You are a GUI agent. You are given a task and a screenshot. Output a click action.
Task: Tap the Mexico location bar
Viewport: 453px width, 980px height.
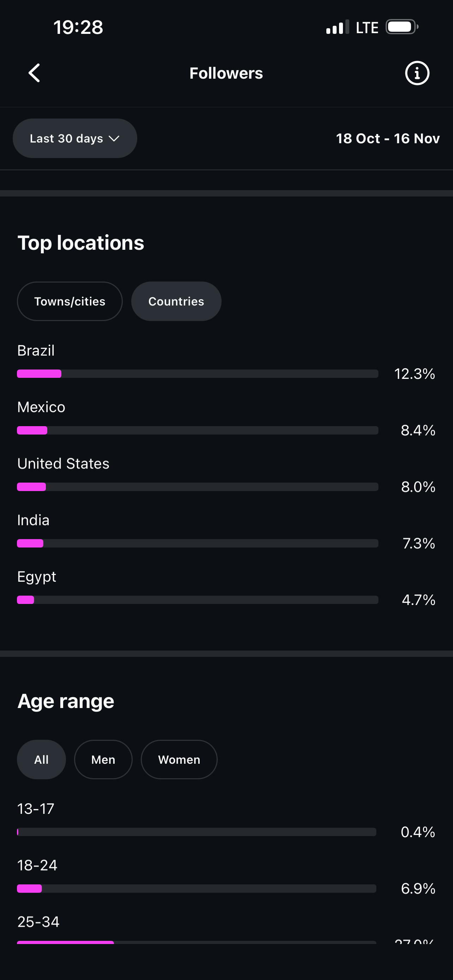[198, 430]
